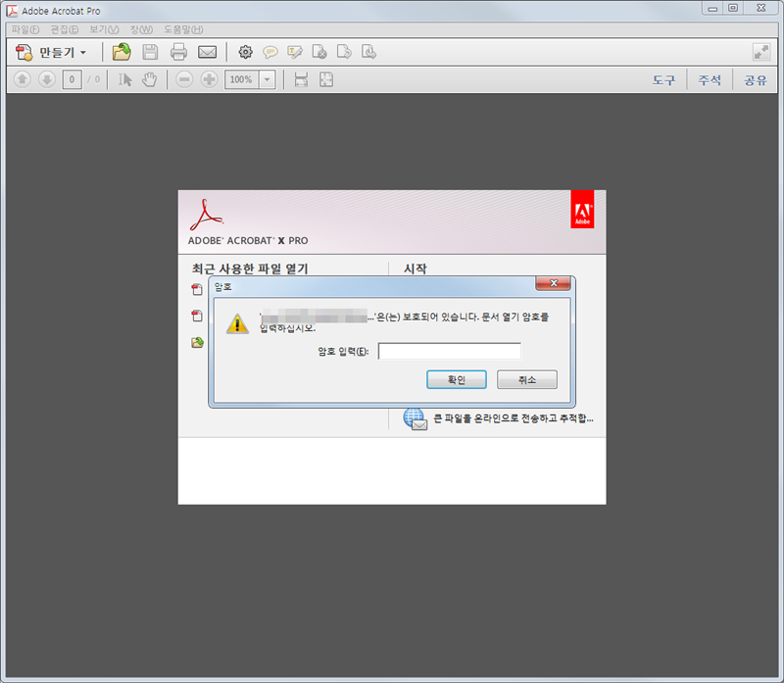Click the globe and envelope send icon
The width and height of the screenshot is (784, 683).
click(415, 419)
